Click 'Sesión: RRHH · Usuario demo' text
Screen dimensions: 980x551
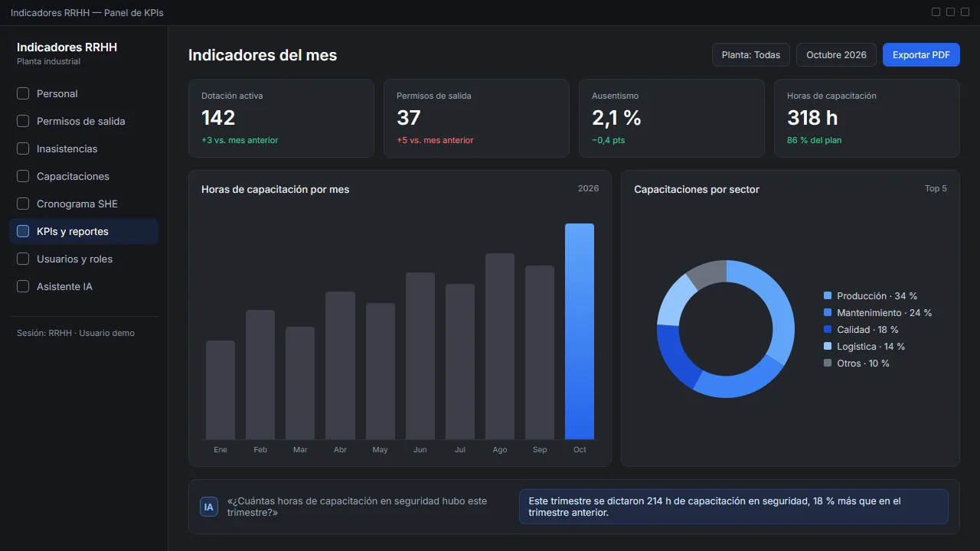click(76, 333)
